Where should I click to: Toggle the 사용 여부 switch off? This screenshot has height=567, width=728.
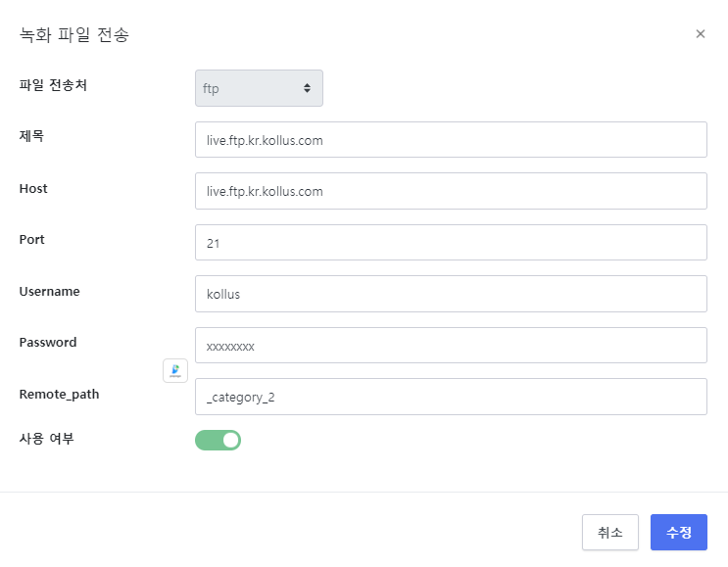point(218,440)
